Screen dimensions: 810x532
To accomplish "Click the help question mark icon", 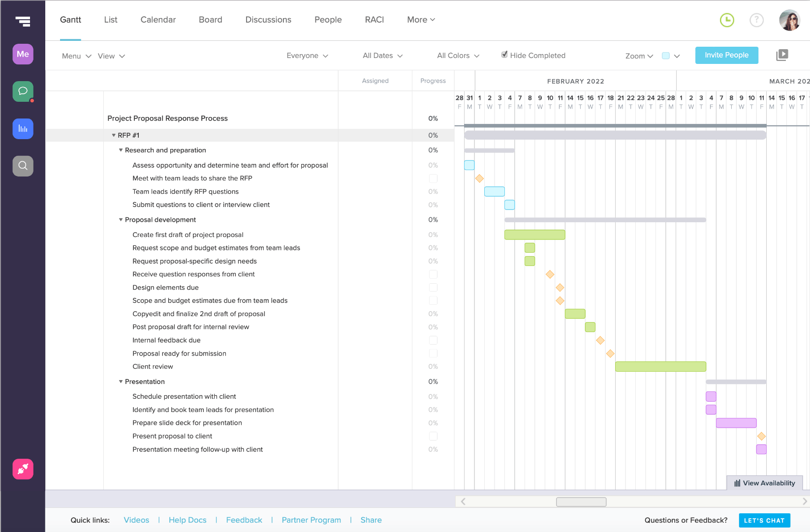I will (x=756, y=20).
